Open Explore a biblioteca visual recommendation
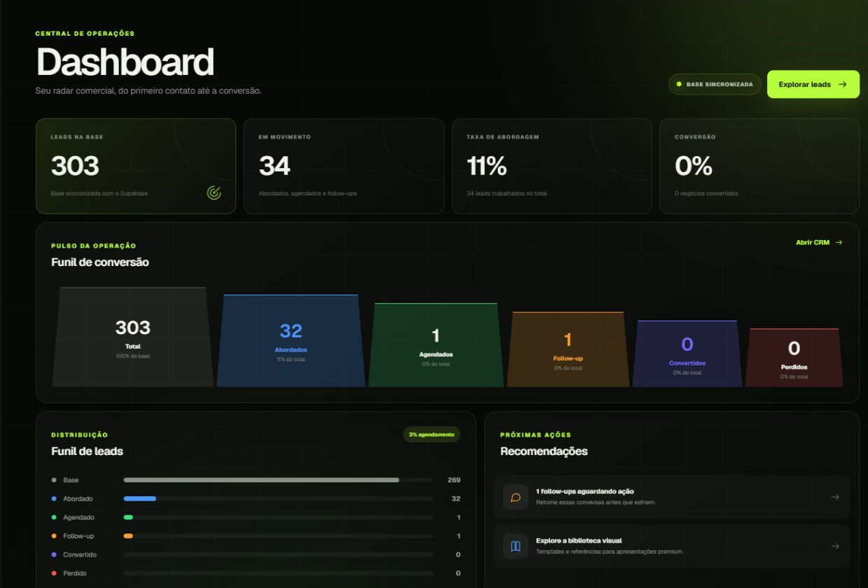868x588 pixels. point(672,546)
